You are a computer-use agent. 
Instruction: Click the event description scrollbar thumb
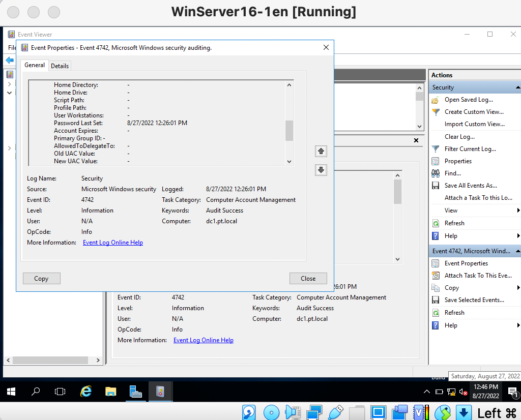coord(289,131)
